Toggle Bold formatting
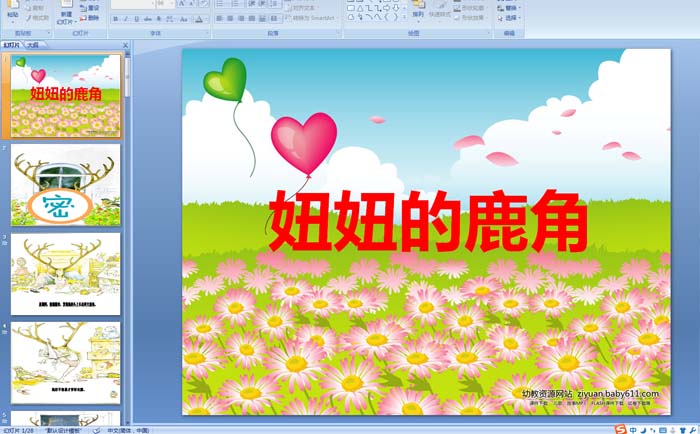Viewport: 700px width, 434px height. 116,18
